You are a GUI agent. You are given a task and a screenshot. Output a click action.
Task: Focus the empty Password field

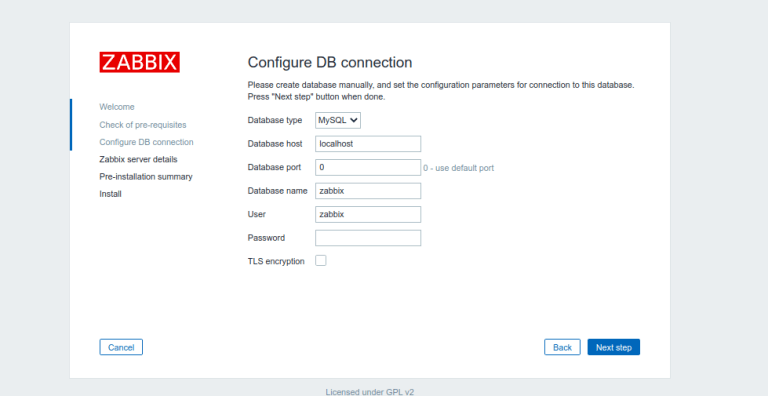click(x=368, y=238)
